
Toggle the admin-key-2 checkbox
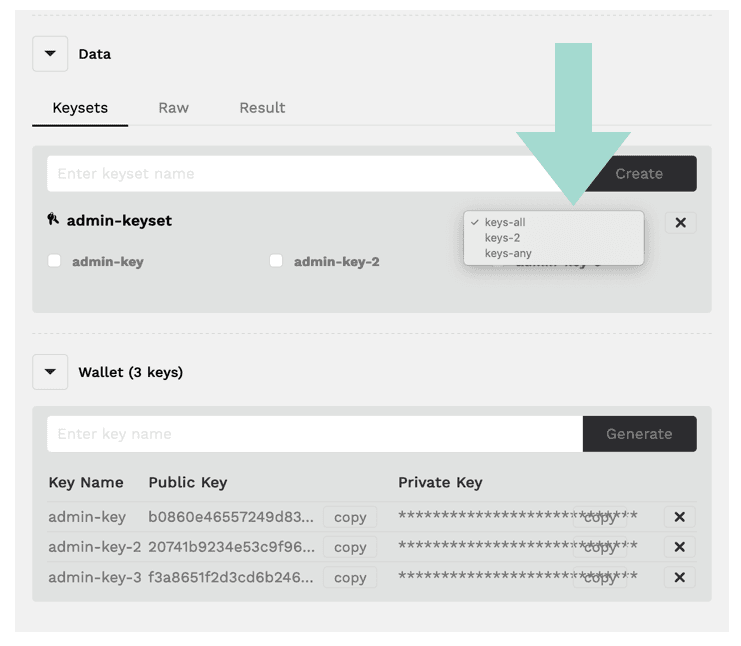point(276,261)
